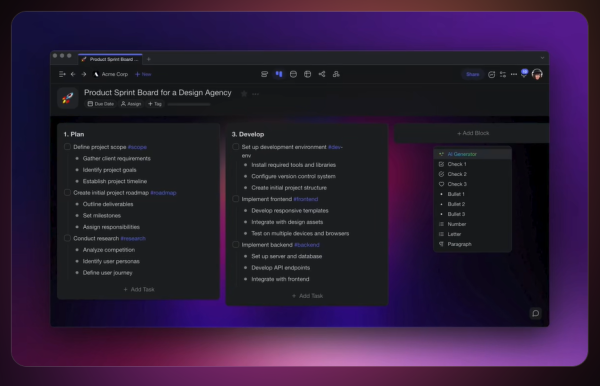Go forward with the right arrow
This screenshot has width=600, height=386.
[83, 74]
